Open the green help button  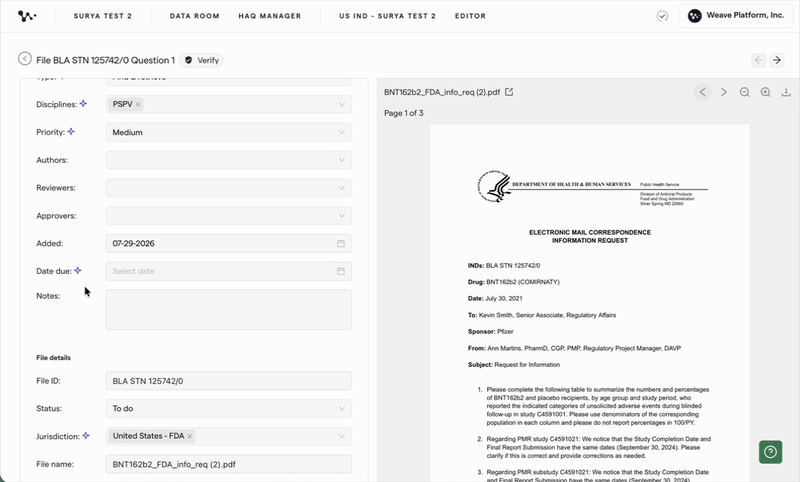click(770, 452)
